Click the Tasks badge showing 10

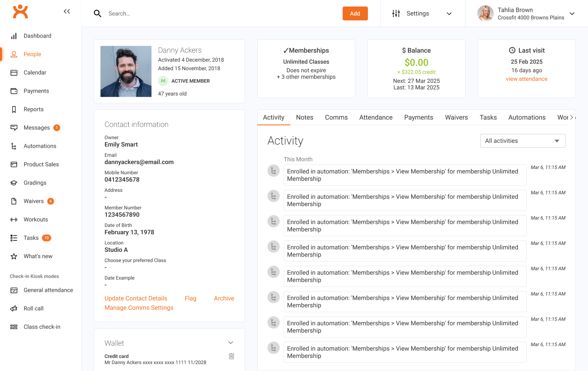pyautogui.click(x=47, y=238)
